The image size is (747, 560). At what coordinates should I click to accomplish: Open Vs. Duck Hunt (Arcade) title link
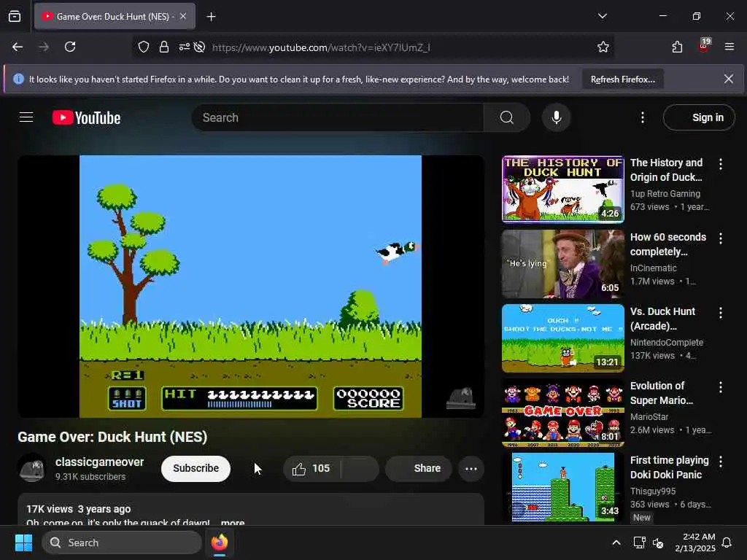point(662,319)
